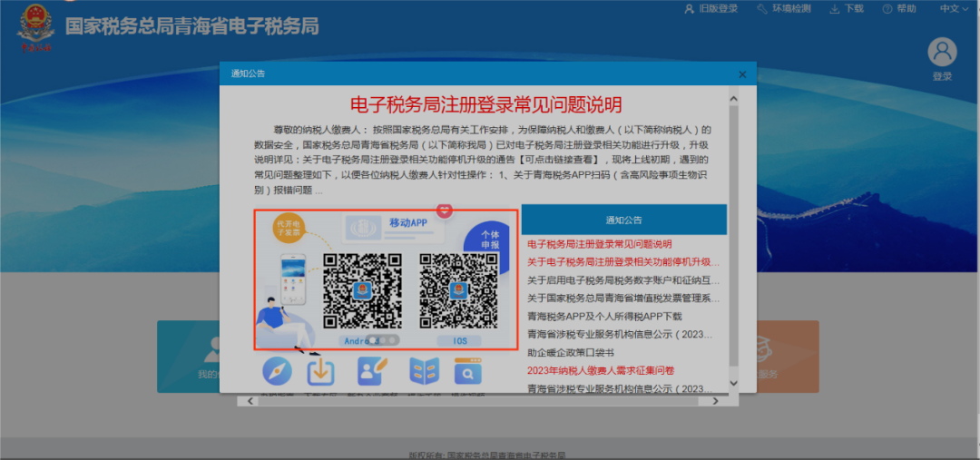Click the horizontal scrollbar left arrow
This screenshot has width=980, height=460.
point(250,401)
